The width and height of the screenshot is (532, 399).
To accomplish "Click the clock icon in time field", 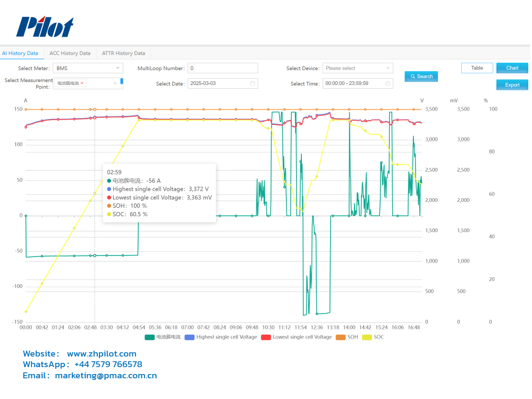I will (x=387, y=83).
